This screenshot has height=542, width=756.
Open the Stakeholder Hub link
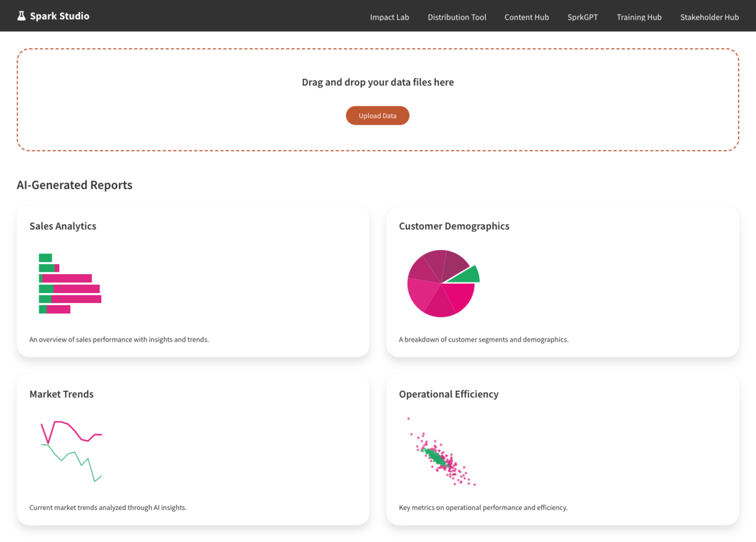click(x=709, y=17)
